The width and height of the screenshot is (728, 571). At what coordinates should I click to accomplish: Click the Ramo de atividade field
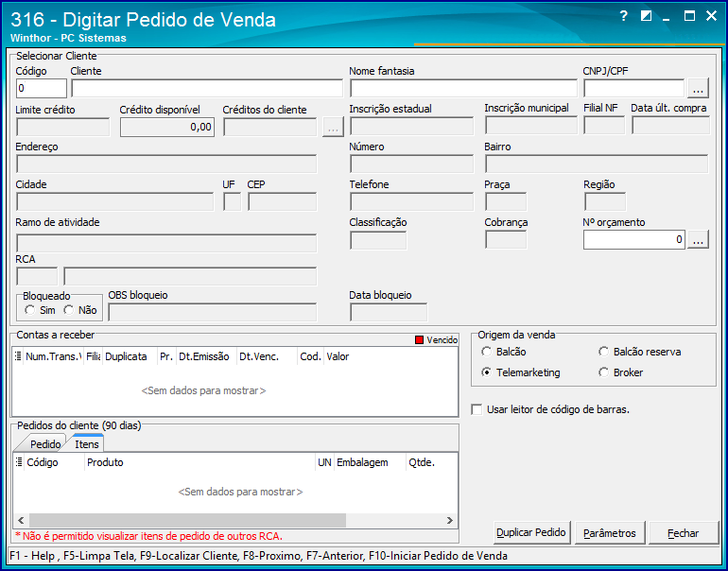166,243
